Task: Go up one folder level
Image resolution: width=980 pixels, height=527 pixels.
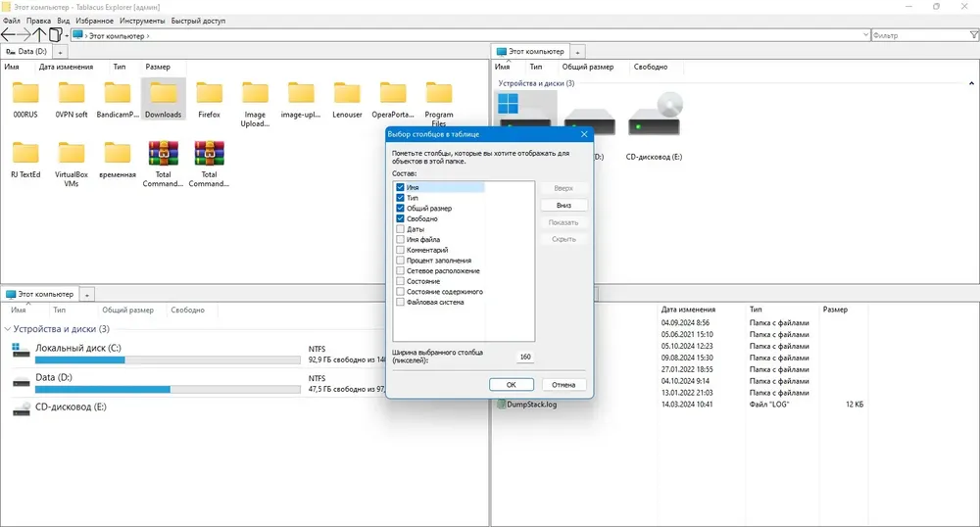Action: coord(39,35)
